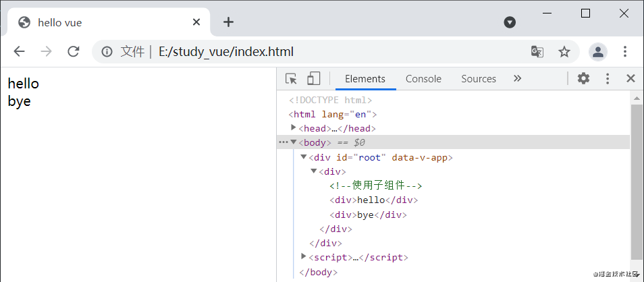This screenshot has width=644, height=282.
Task: Click the 文件 label in address bar
Action: point(133,52)
